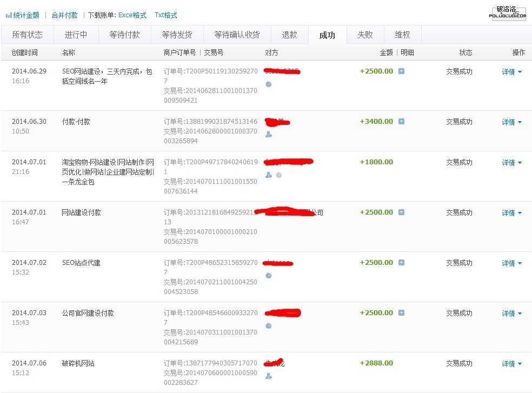Open 详情 menu for 2014.06.29 SEO order
The image size is (532, 393).
pos(511,72)
